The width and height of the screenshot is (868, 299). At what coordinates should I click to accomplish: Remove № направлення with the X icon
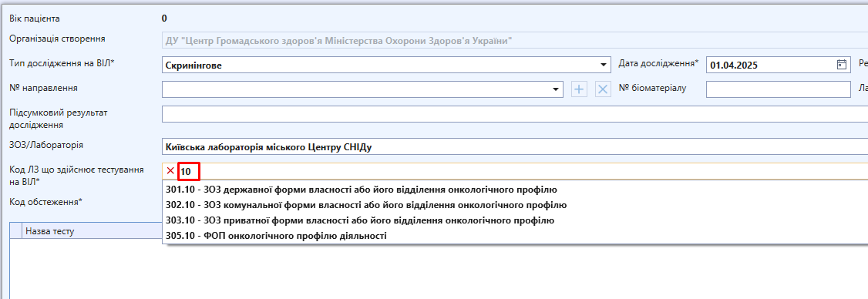coord(603,89)
